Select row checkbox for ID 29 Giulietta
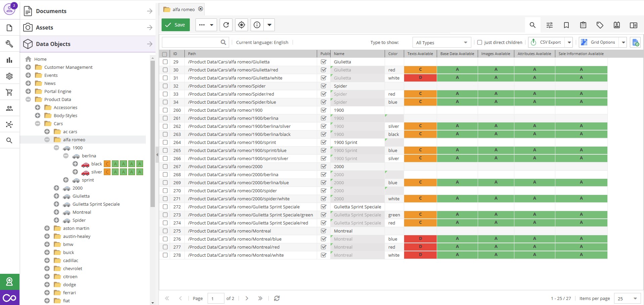The width and height of the screenshot is (644, 305). pos(165,62)
